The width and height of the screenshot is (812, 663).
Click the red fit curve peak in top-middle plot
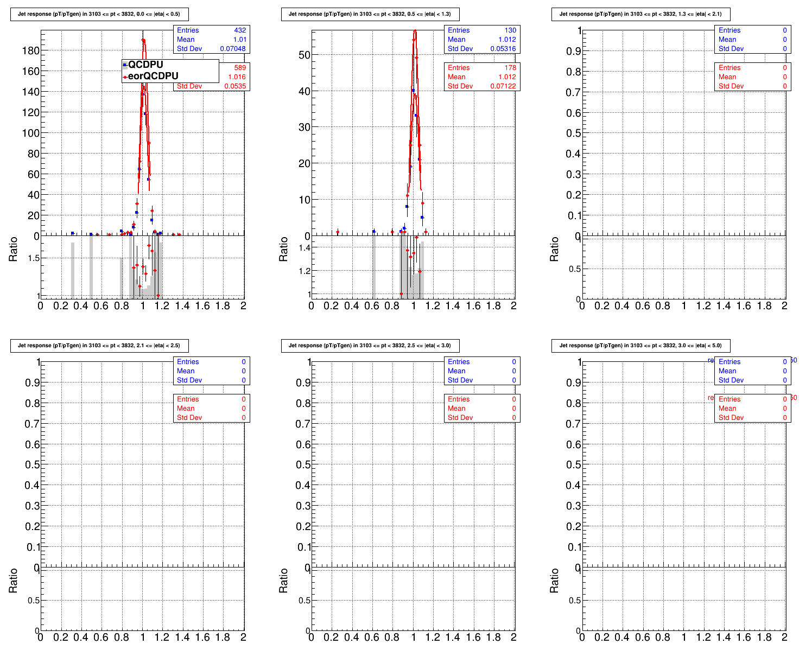[415, 31]
